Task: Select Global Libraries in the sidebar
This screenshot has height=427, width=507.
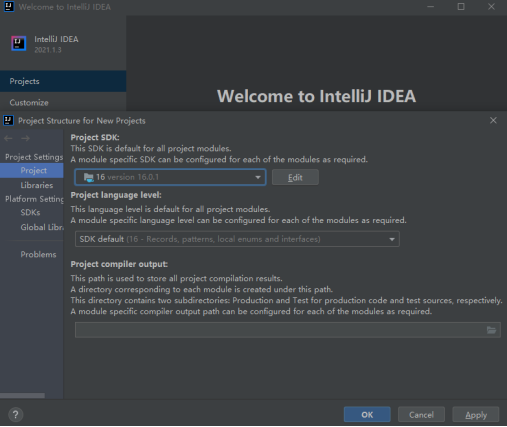Action: (42, 227)
